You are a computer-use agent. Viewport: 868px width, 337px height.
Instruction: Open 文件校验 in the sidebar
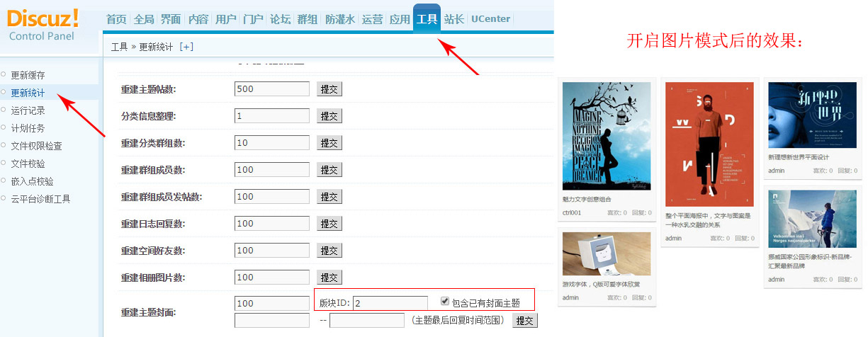tap(28, 164)
